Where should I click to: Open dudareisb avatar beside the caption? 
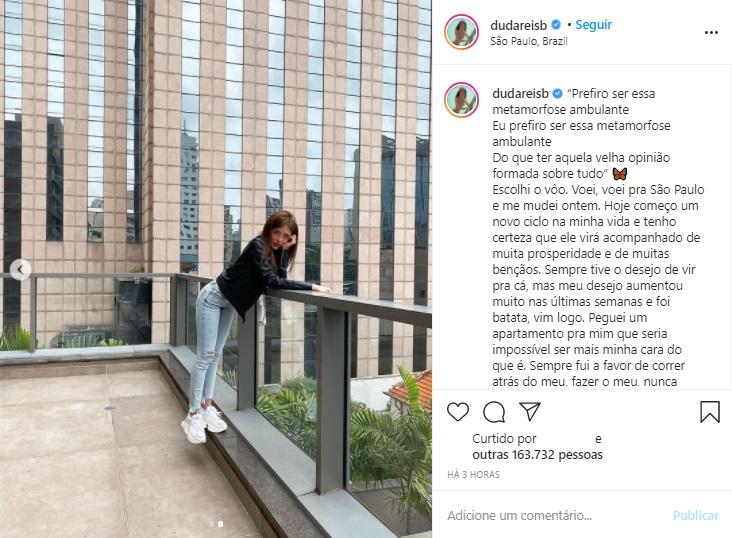point(461,100)
